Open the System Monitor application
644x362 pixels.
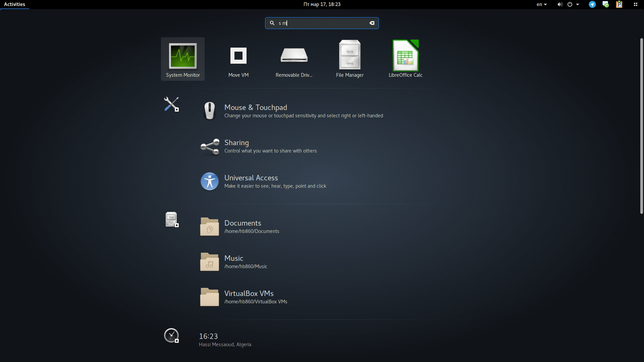coord(182,59)
